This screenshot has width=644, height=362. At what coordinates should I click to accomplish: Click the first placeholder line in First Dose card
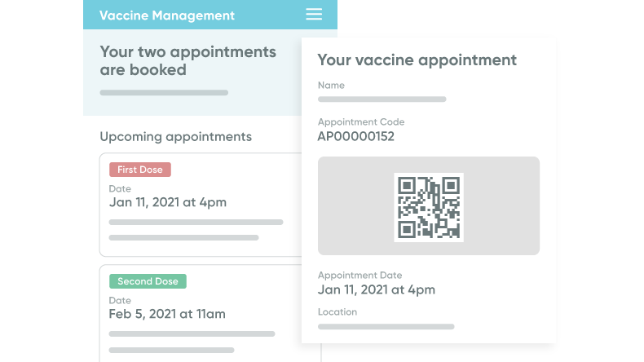[x=196, y=222]
